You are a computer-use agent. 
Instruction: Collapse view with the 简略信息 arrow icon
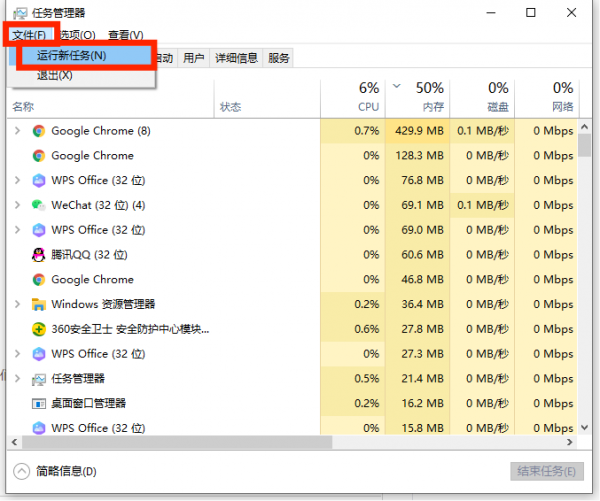click(21, 472)
